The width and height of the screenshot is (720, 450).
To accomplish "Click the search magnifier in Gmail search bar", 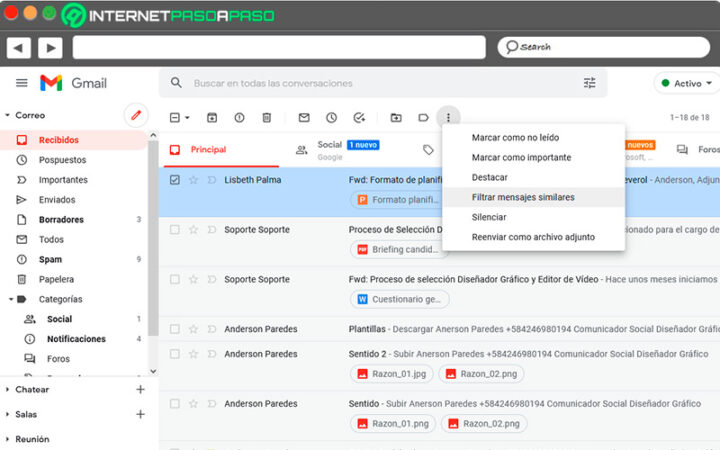I will point(176,83).
